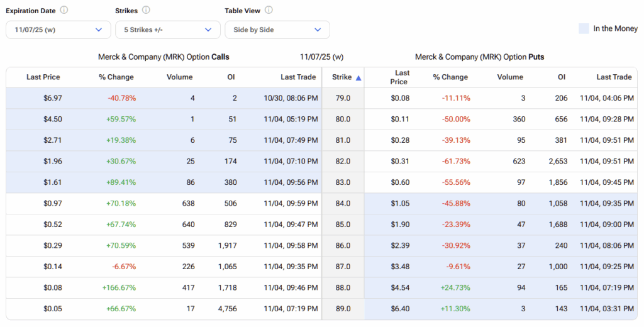This screenshot has height=327, width=644.
Task: Open the 11/07/25 (w) expiration dropdown
Action: click(58, 30)
